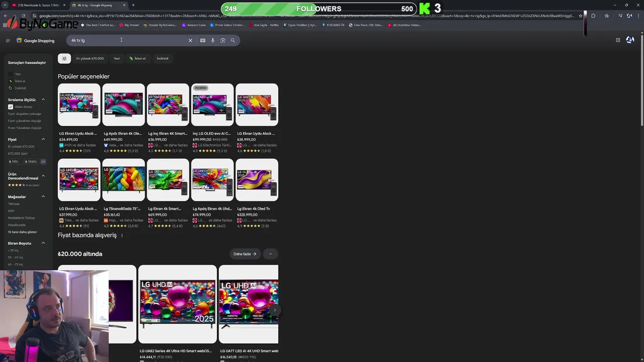644x362 pixels.
Task: Collapse the Ürün Derecelendirmesi section
Action: (43, 176)
